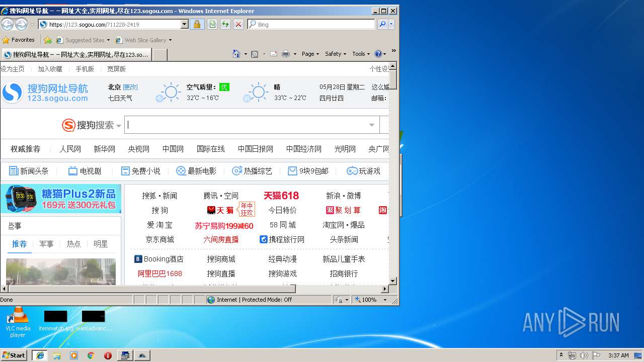
Task: Click Opera icon in taskbar
Action: [x=108, y=355]
